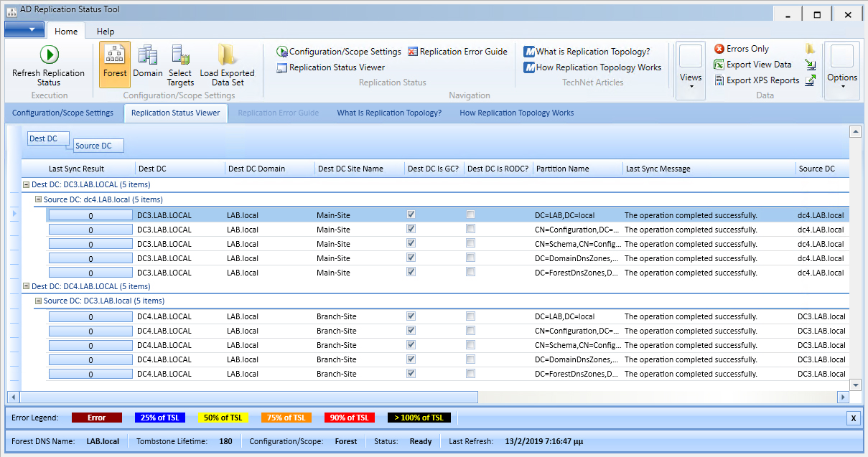Click Export XPS Reports

[x=757, y=80]
